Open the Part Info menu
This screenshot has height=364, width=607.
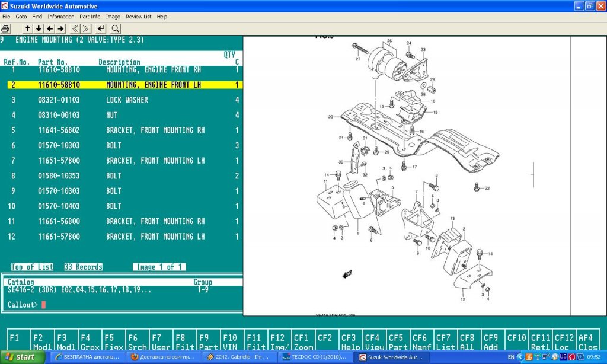(x=90, y=17)
